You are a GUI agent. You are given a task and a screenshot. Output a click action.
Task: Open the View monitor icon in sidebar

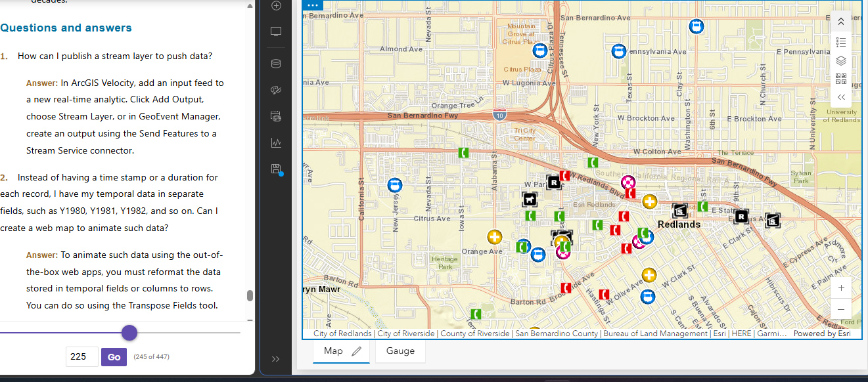click(x=276, y=32)
